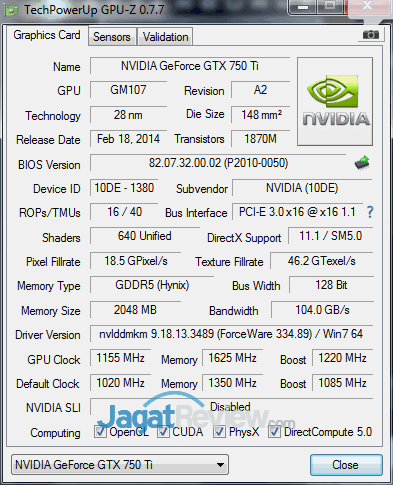Click the Transistors field 1870M
This screenshot has width=393, height=485.
[x=260, y=139]
